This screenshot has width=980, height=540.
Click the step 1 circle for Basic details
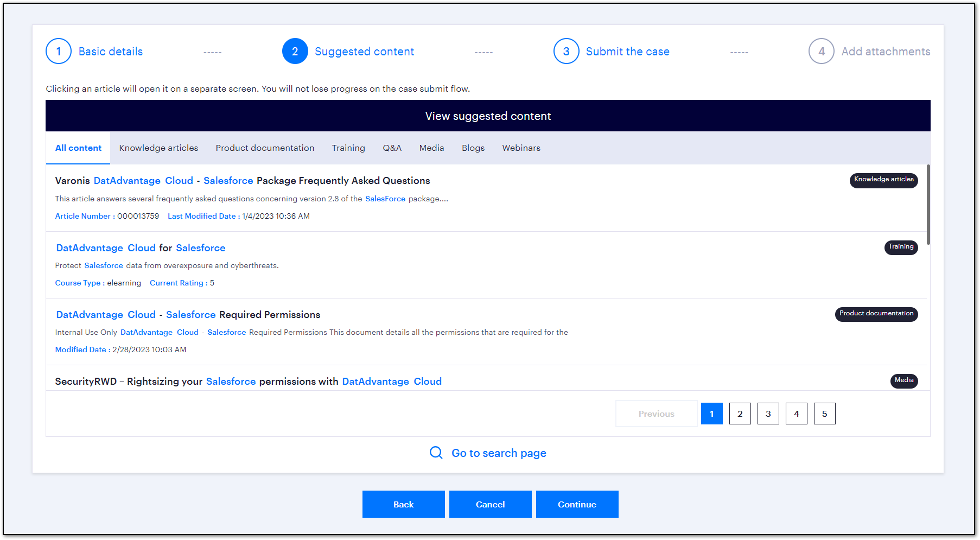tap(59, 51)
